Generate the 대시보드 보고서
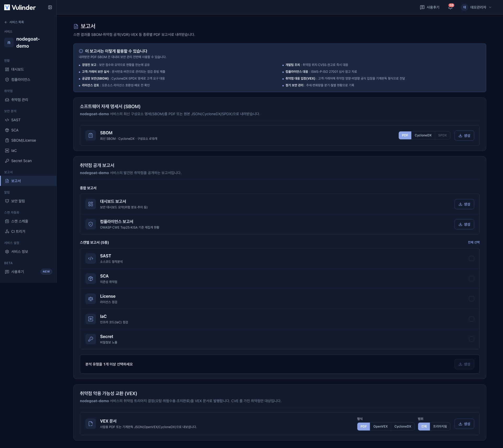The image size is (503, 448). [464, 204]
